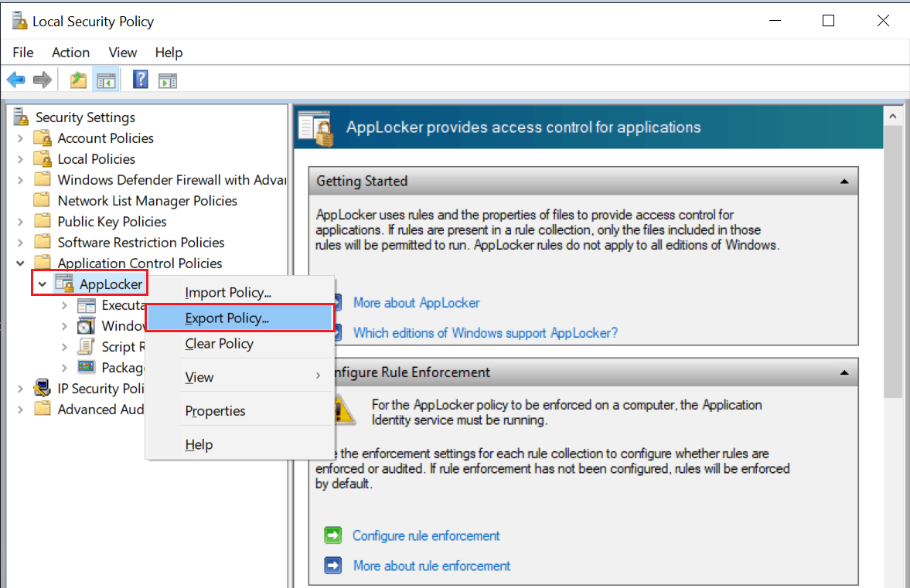The width and height of the screenshot is (910, 588).
Task: Click the green Configure rule enforcement arrow icon
Action: tap(333, 535)
